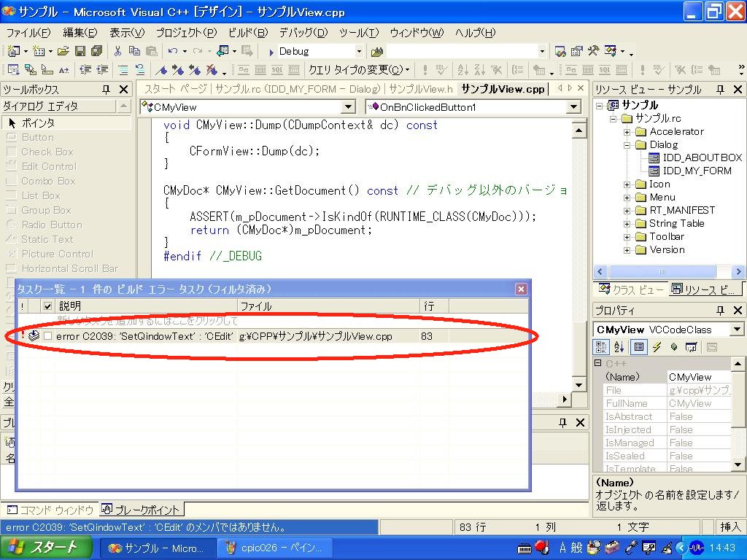
Task: Click the Solution Explorer toolbar icon
Action: tap(560, 51)
